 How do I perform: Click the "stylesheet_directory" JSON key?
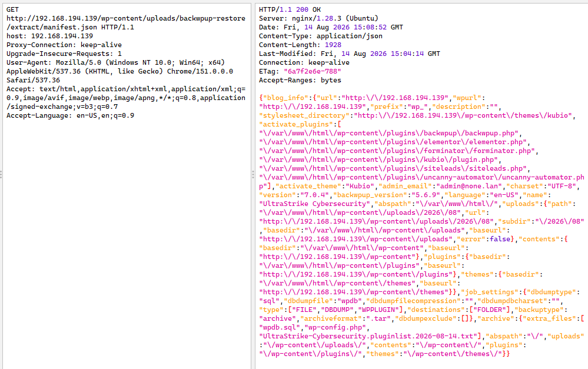point(304,115)
